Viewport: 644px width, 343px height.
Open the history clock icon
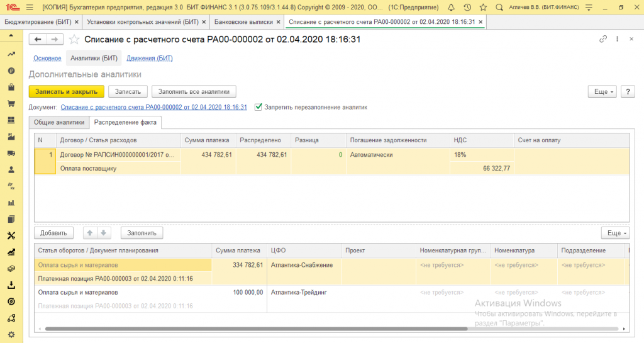pos(466,8)
